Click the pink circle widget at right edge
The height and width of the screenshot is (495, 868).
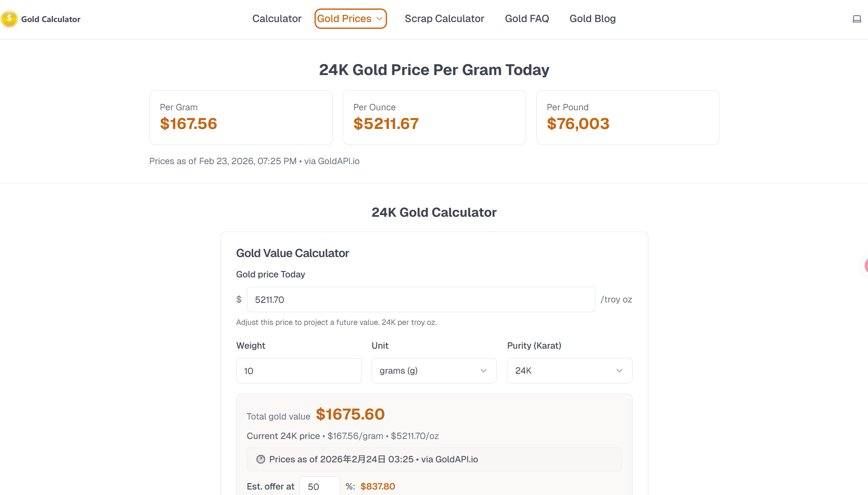tap(866, 266)
